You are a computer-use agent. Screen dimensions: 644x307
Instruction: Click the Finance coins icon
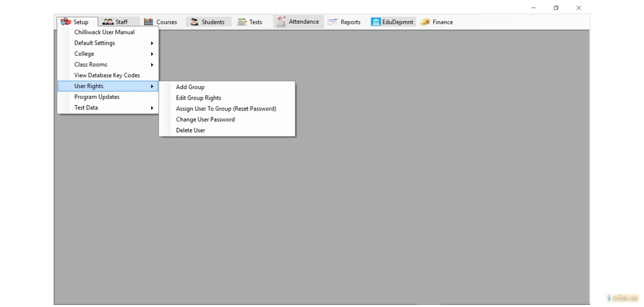(x=425, y=22)
